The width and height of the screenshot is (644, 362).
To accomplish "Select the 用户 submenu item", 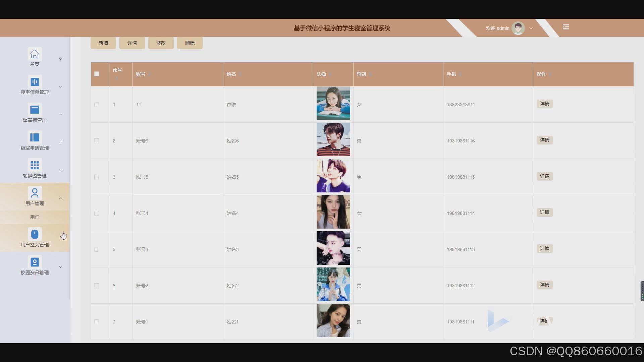I will 35,217.
